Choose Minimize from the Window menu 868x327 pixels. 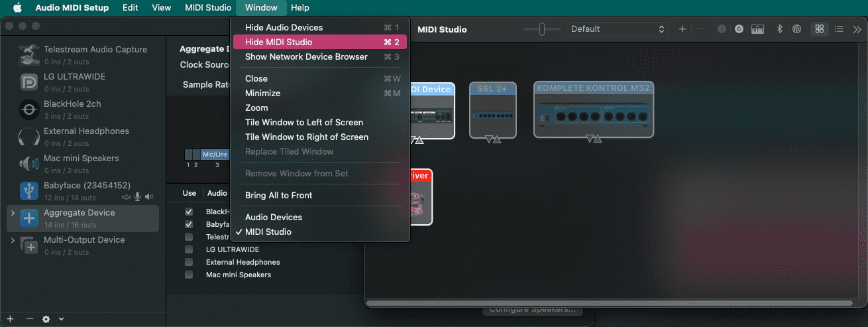tap(321, 93)
